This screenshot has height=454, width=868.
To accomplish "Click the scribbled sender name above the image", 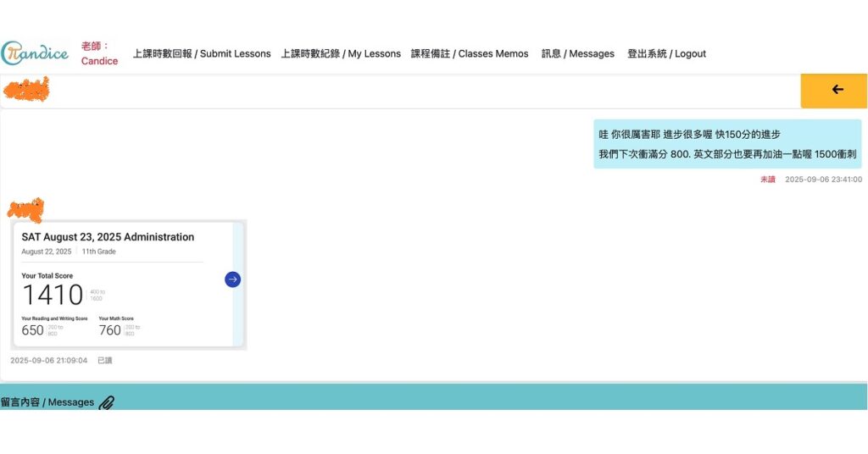I will point(25,209).
